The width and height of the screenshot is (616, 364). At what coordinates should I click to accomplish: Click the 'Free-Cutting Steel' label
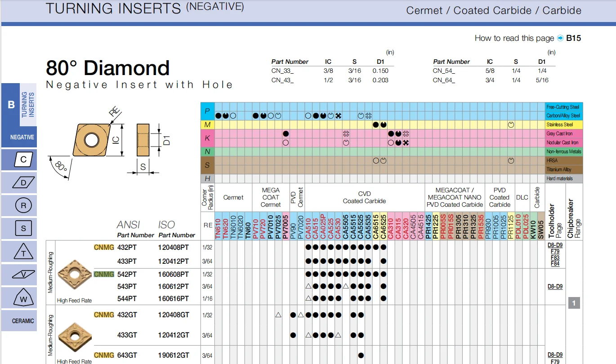[563, 107]
